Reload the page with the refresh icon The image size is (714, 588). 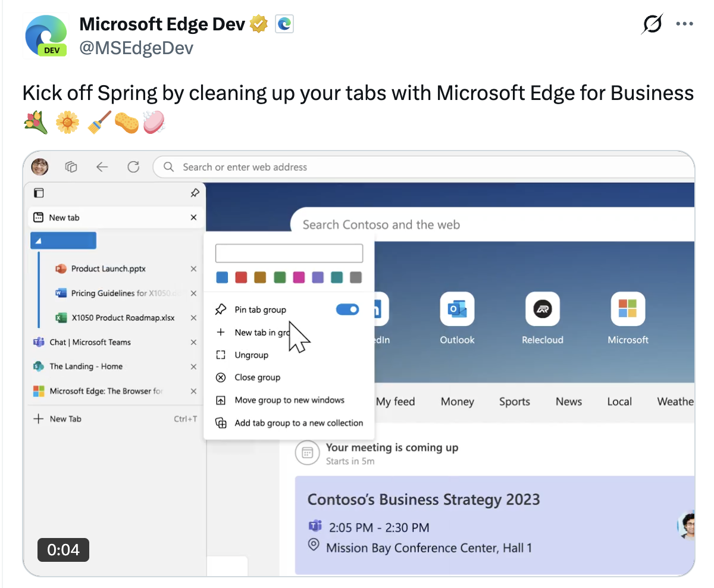click(133, 167)
